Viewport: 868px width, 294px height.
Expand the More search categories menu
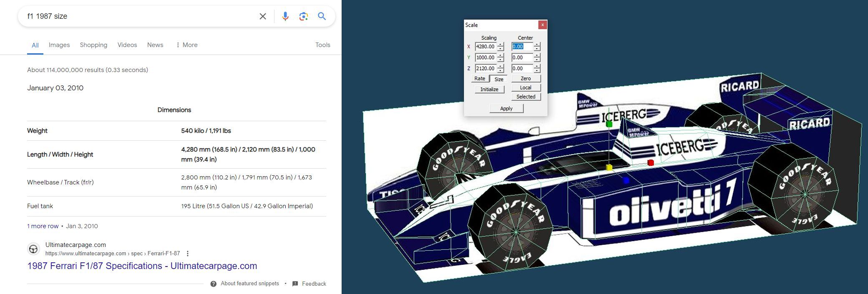click(x=186, y=45)
